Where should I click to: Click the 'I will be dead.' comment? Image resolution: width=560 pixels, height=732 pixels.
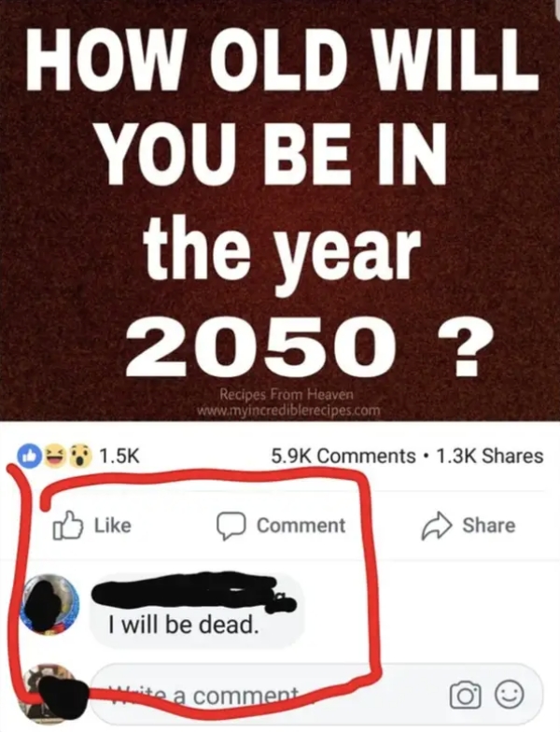[x=183, y=624]
